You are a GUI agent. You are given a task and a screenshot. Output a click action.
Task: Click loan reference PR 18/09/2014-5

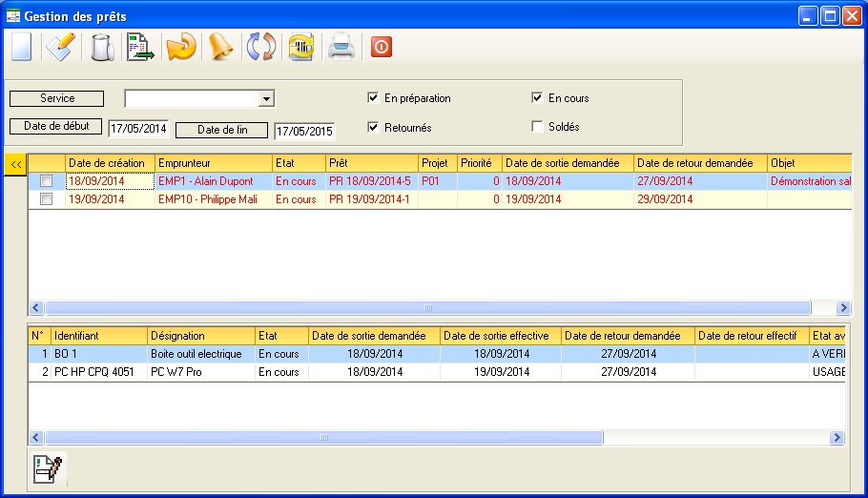point(372,181)
